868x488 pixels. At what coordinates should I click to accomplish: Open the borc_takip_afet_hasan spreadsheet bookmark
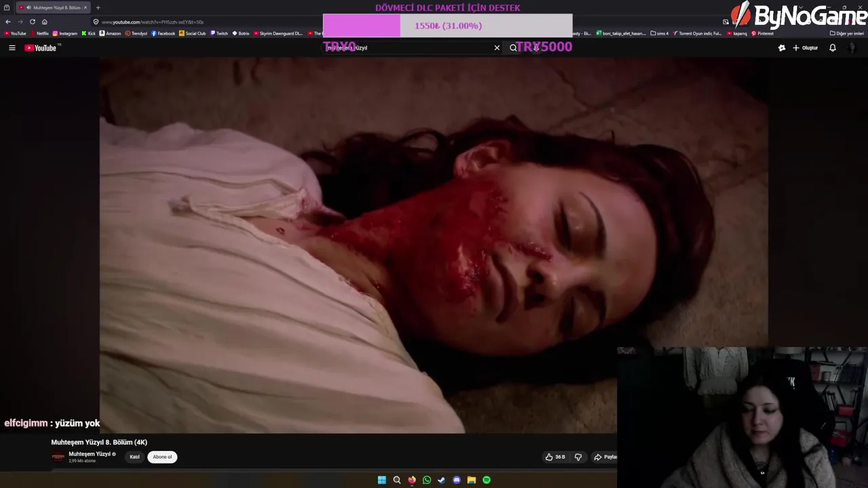click(620, 33)
